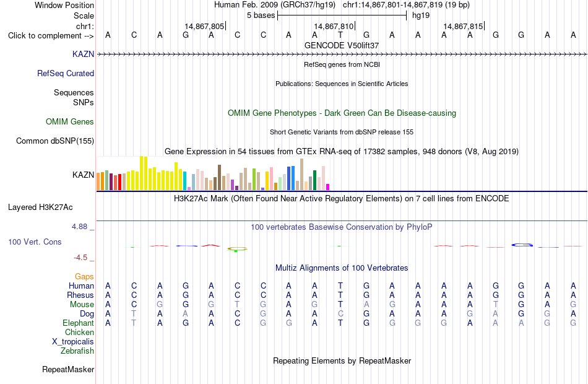Click the Scale label
The width and height of the screenshot is (588, 384).
point(84,15)
